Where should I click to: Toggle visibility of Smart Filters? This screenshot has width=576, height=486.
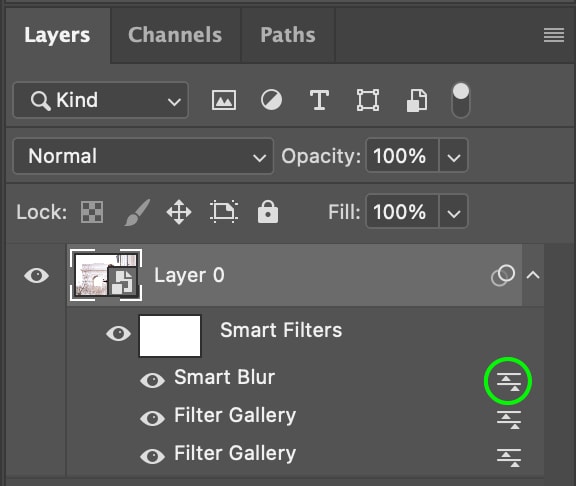click(x=118, y=334)
